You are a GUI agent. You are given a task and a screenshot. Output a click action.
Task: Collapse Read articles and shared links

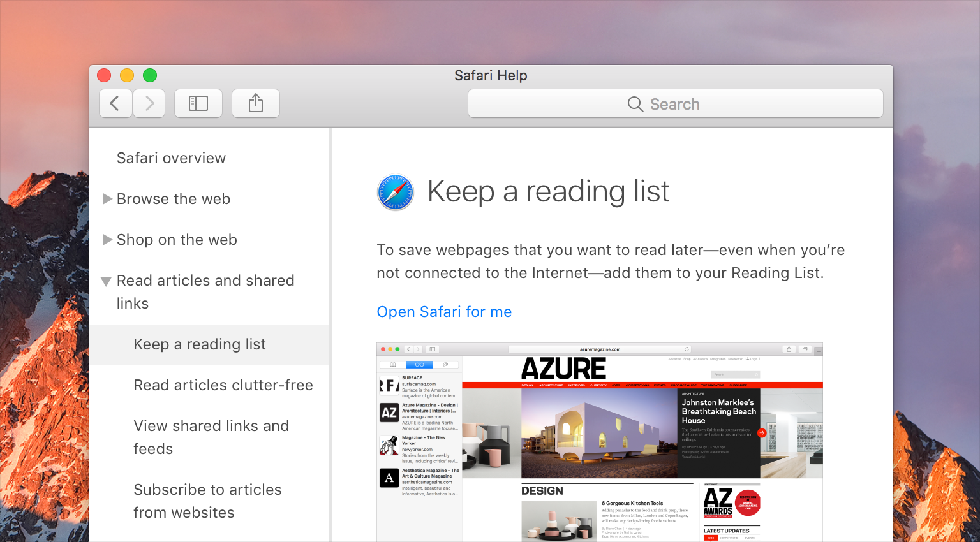coord(107,281)
